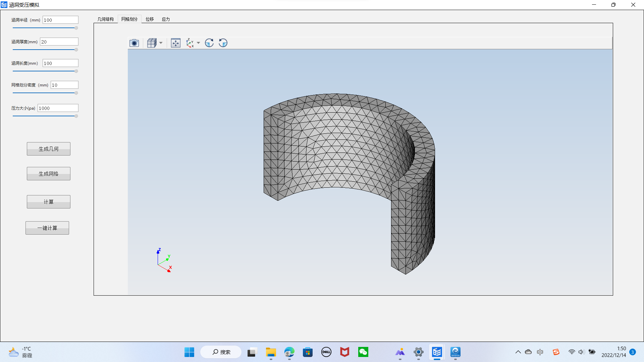Open the mountain photo app on the taskbar
Screen dimensions: 644x362
pyautogui.click(x=400, y=352)
